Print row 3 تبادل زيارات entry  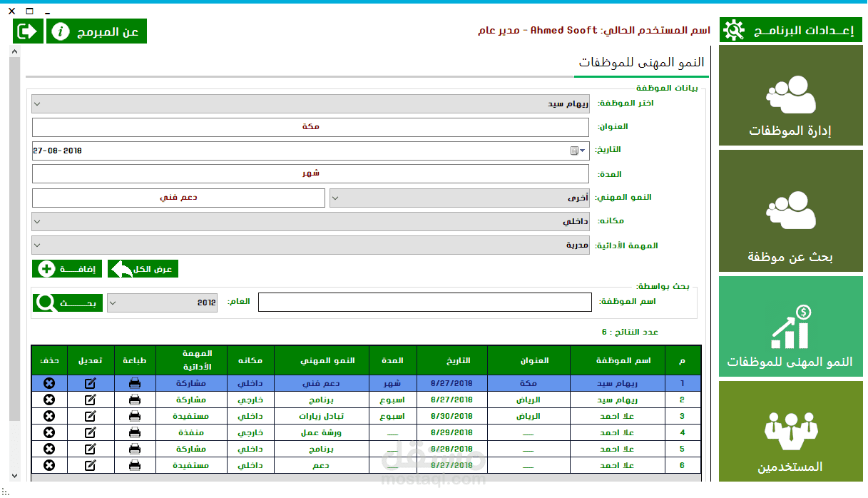[x=135, y=416]
